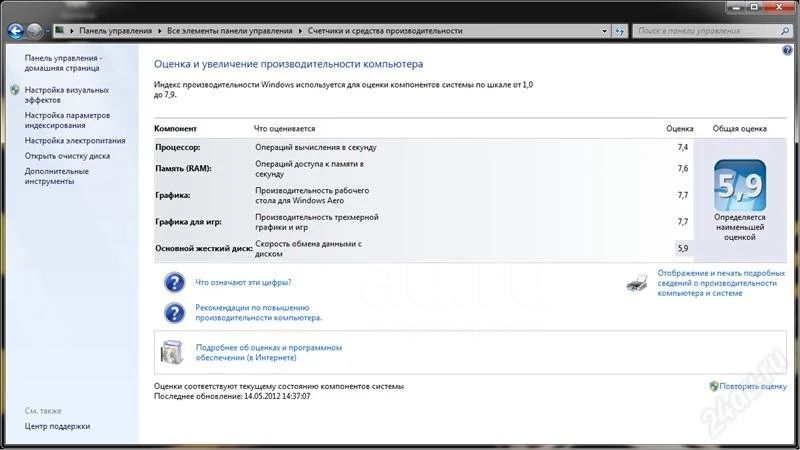Click the processor score 7,4
Image resolution: width=800 pixels, height=450 pixels.
point(683,147)
